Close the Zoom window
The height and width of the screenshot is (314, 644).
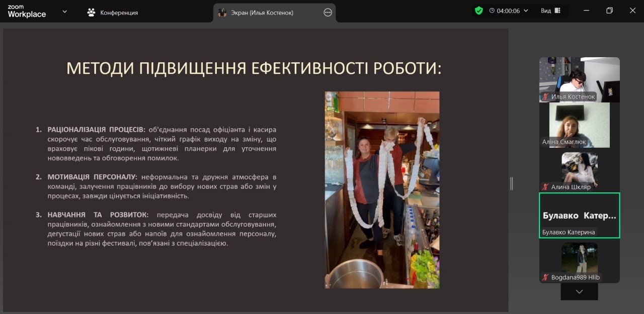632,11
